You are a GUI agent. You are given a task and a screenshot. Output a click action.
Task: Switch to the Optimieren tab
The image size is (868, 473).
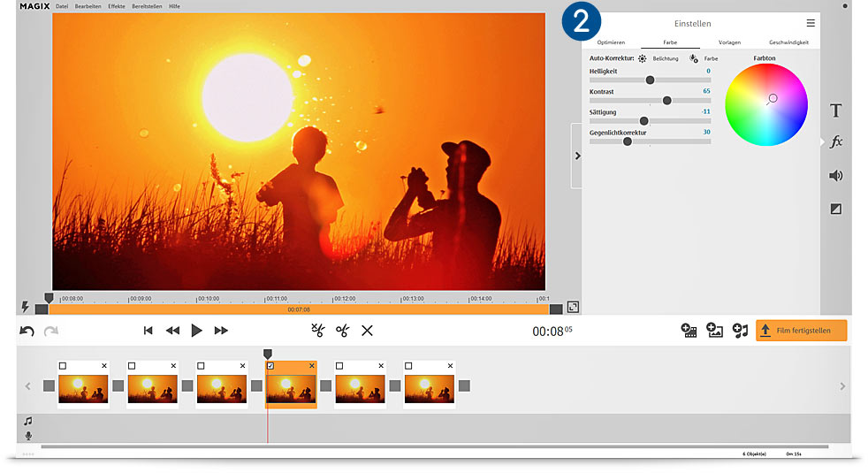tap(611, 42)
